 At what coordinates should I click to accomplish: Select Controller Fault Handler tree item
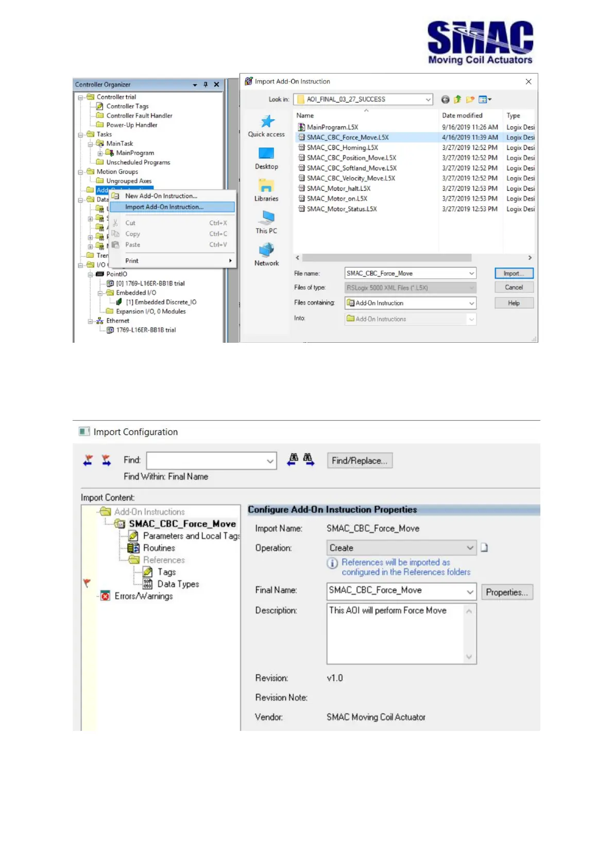[x=139, y=116]
